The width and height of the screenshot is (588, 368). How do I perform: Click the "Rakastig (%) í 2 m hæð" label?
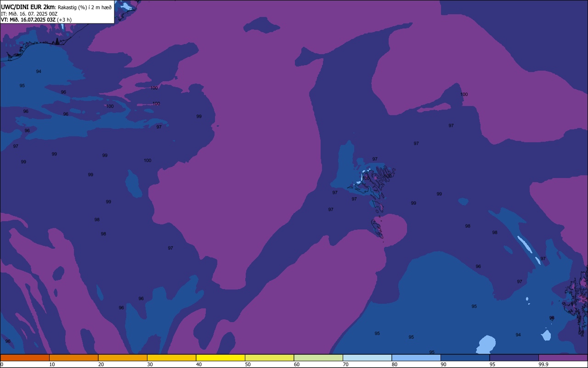[x=85, y=7]
